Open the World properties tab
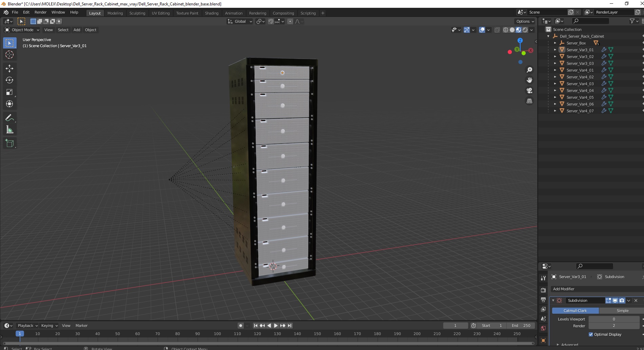This screenshot has width=644, height=350. 543,328
